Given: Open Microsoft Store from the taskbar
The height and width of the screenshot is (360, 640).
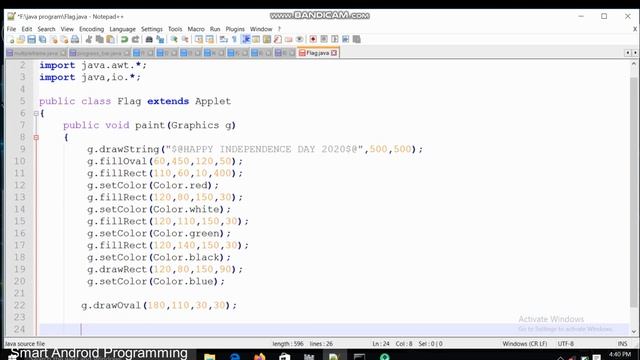Looking at the screenshot, I should point(284,356).
